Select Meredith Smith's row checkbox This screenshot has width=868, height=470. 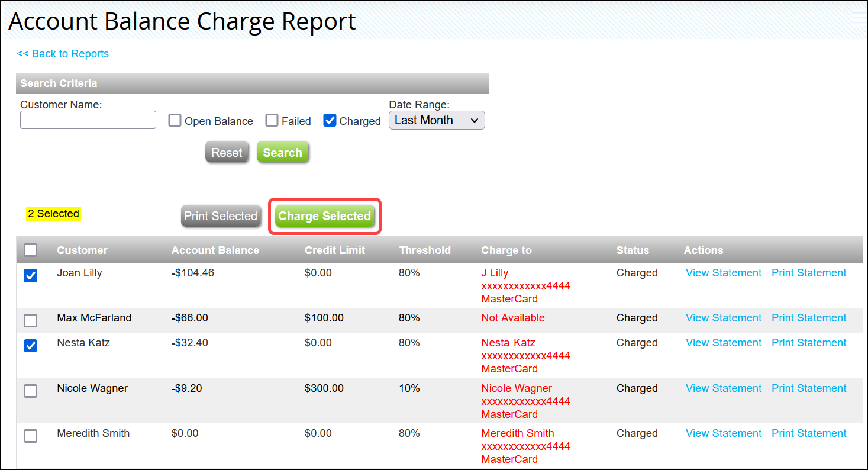pyautogui.click(x=31, y=436)
